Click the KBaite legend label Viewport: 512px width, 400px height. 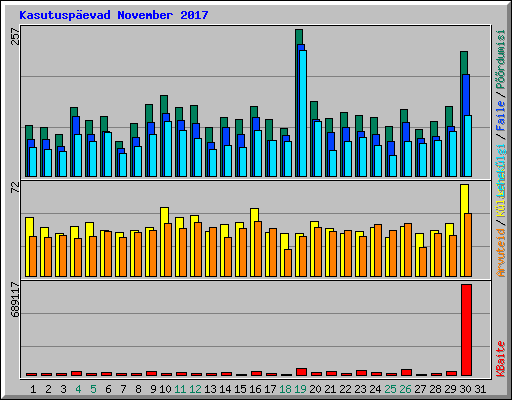coord(500,359)
